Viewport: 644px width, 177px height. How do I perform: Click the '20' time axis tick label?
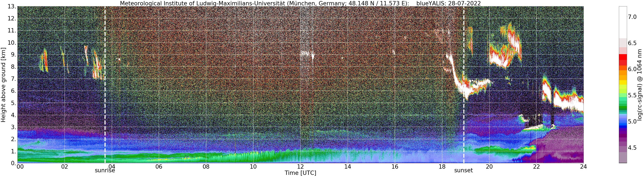[x=489, y=167]
